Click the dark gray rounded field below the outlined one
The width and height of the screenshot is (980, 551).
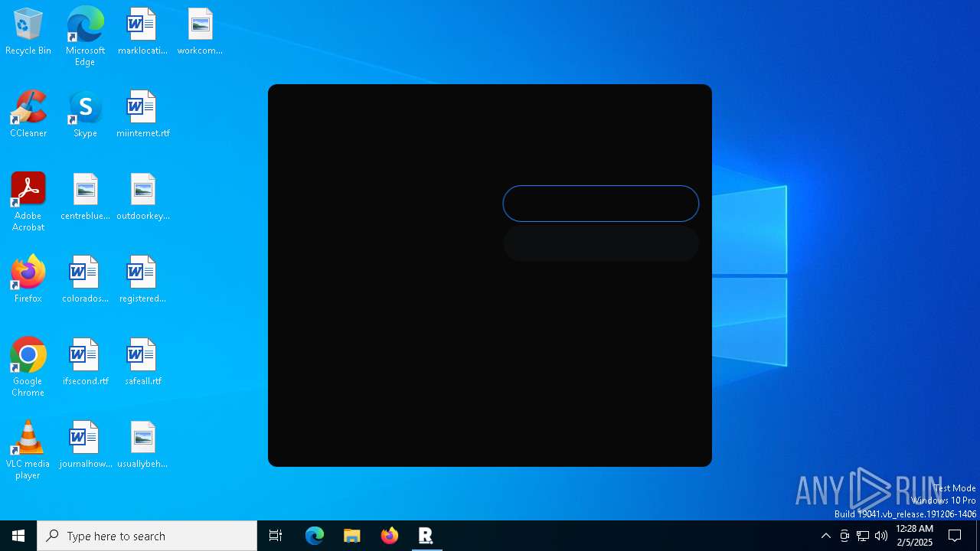point(601,243)
